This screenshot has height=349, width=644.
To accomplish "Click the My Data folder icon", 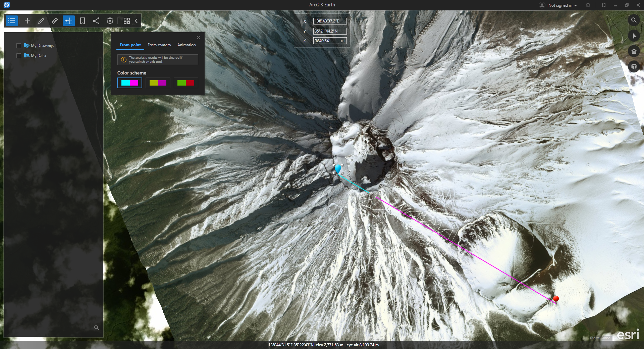I will click(27, 56).
